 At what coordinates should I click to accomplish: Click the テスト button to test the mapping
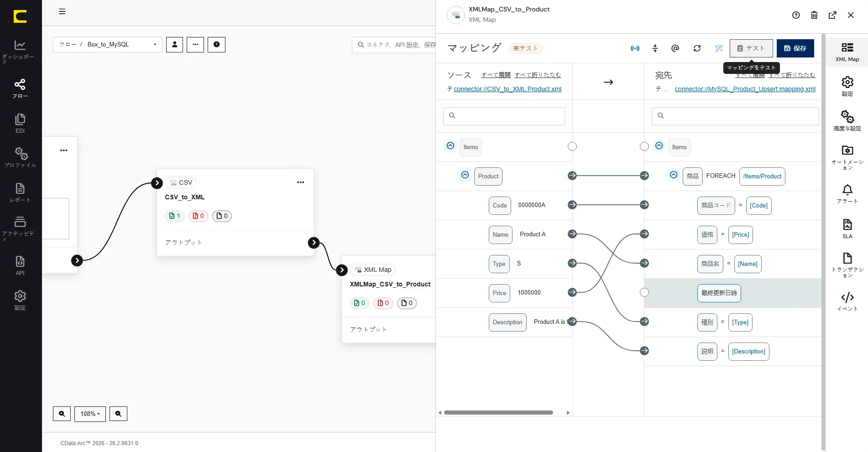pos(751,48)
